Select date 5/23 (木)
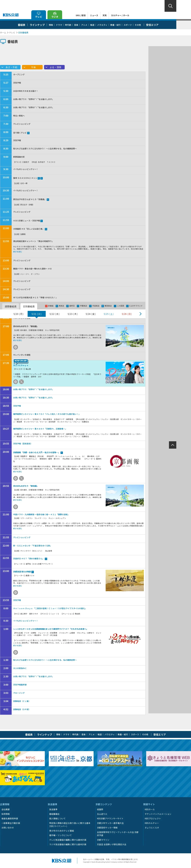191x868 pixels. 72,314
